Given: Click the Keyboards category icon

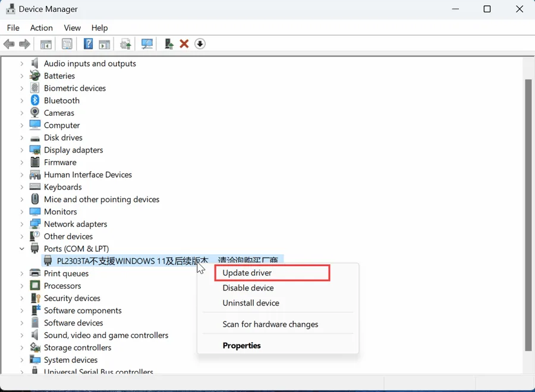Looking at the screenshot, I should [35, 186].
